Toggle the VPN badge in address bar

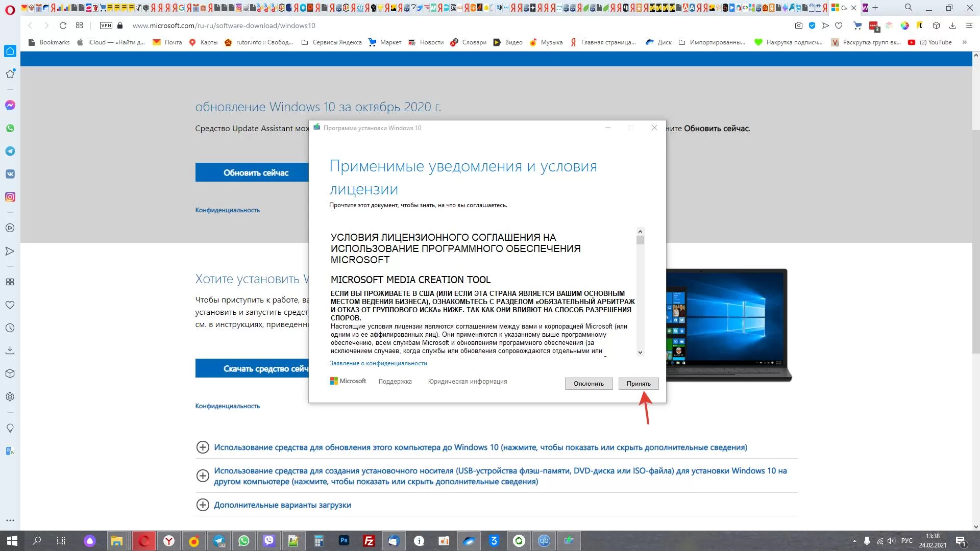click(106, 26)
